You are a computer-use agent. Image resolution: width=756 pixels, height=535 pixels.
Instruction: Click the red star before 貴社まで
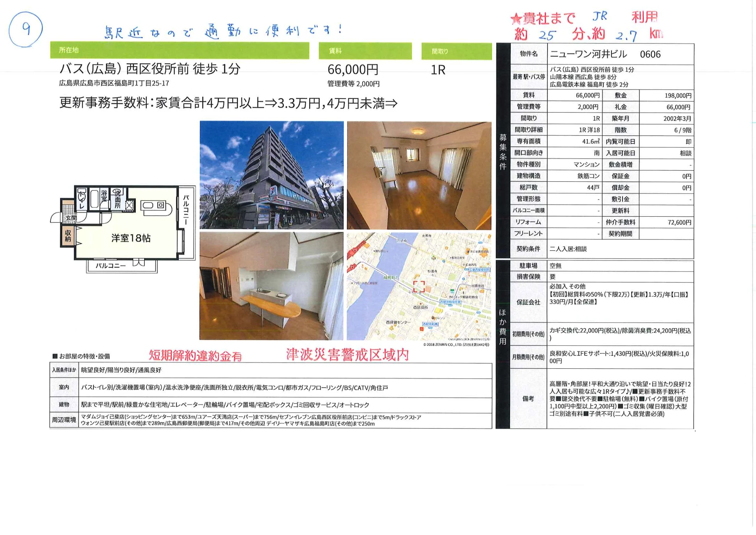pos(516,19)
